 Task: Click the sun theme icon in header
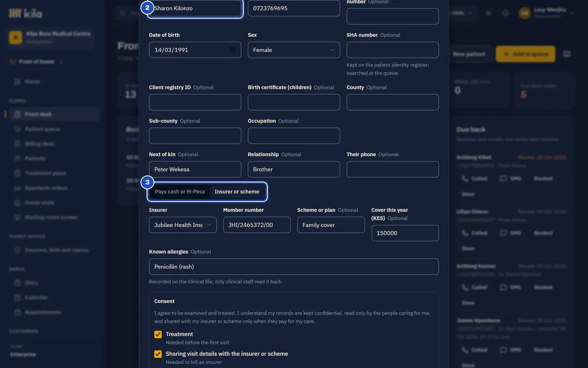[x=488, y=13]
